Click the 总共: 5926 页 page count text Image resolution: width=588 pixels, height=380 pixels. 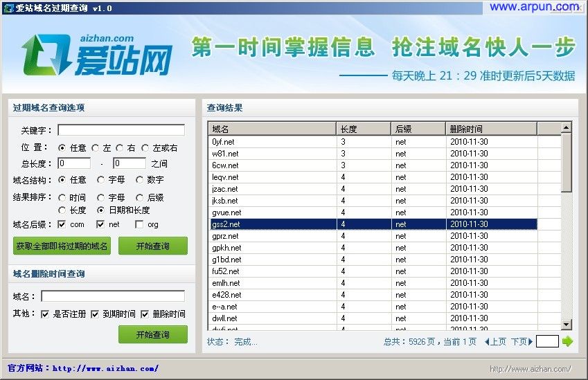409,342
